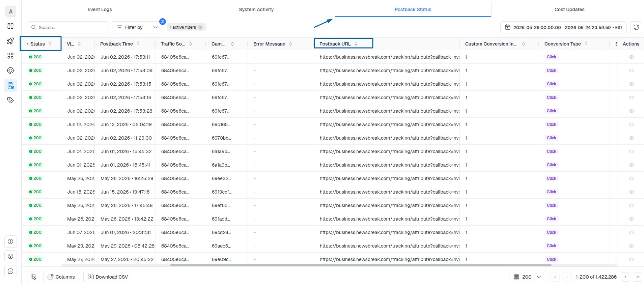View details for the 11:29:30 row

(631, 138)
